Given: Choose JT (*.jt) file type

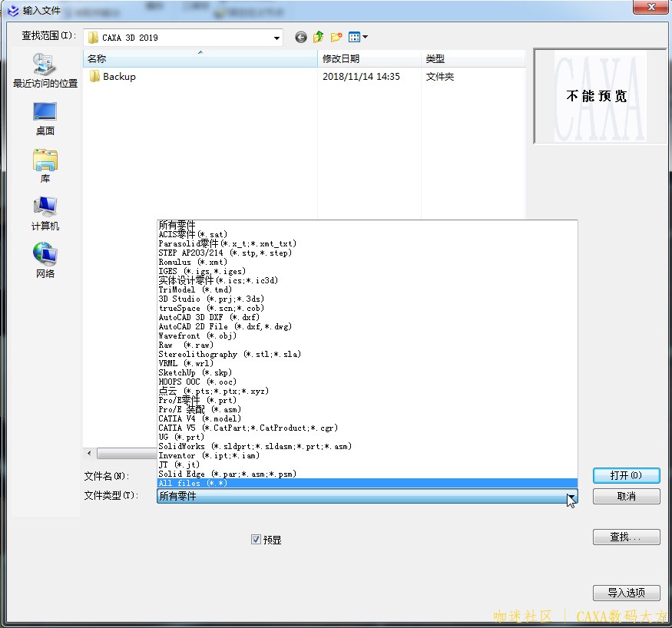Looking at the screenshot, I should click(367, 464).
